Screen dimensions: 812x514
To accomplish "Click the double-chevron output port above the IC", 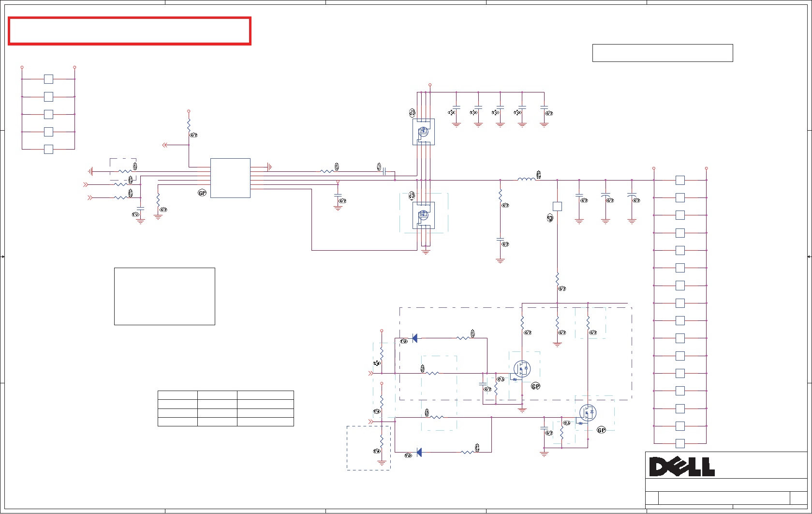I will (x=165, y=145).
